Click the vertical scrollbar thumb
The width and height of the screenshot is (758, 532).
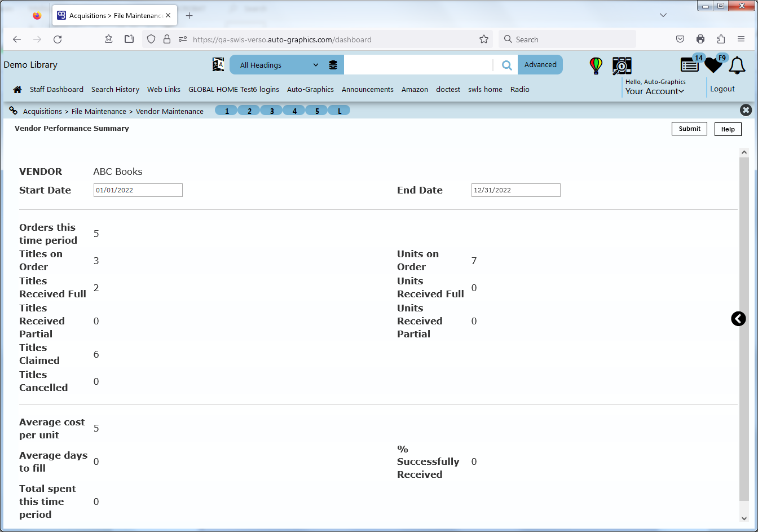click(x=744, y=328)
